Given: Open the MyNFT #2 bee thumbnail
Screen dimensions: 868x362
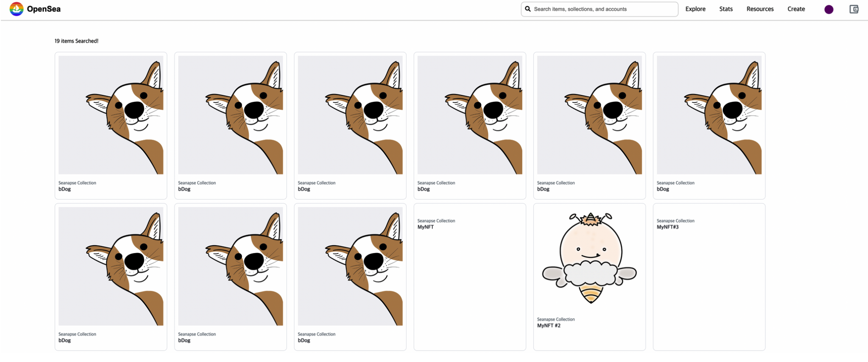Looking at the screenshot, I should tap(589, 259).
